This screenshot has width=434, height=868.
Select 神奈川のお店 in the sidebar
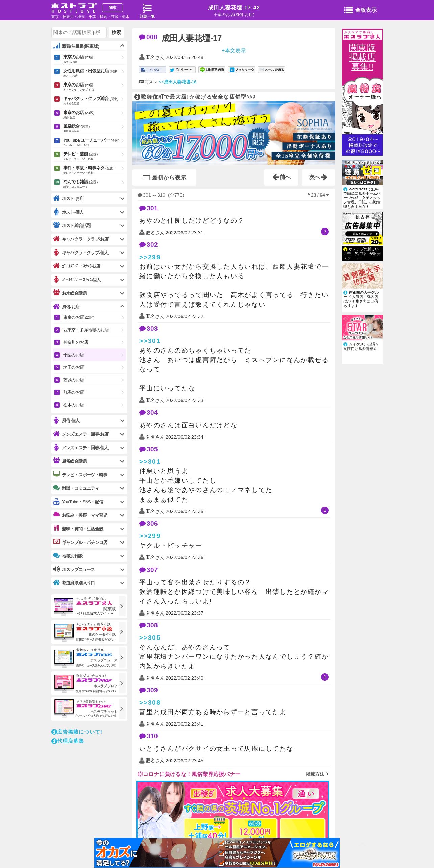tap(89, 342)
